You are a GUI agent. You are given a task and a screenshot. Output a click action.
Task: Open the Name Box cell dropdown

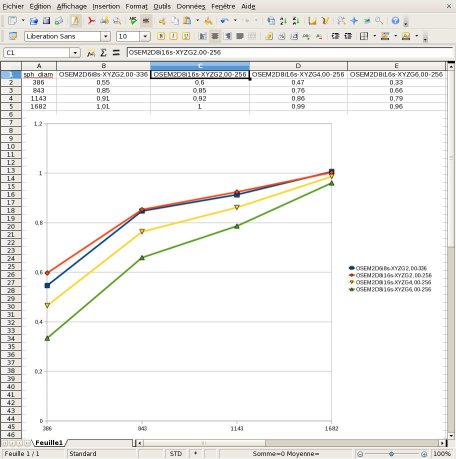75,53
